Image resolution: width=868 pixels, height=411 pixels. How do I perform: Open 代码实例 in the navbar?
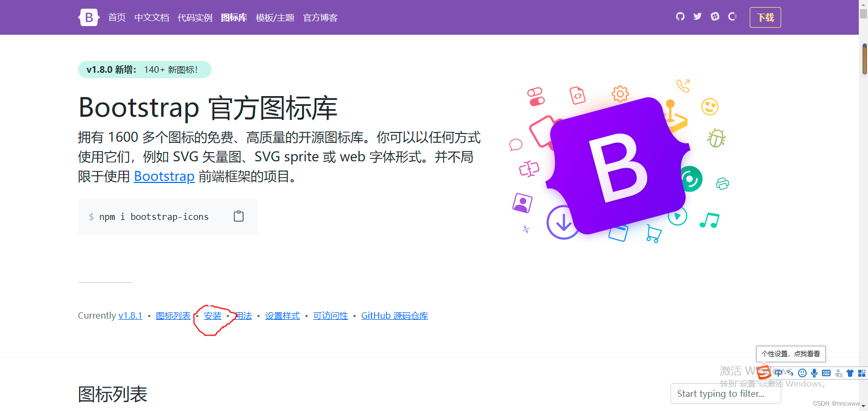pyautogui.click(x=195, y=17)
